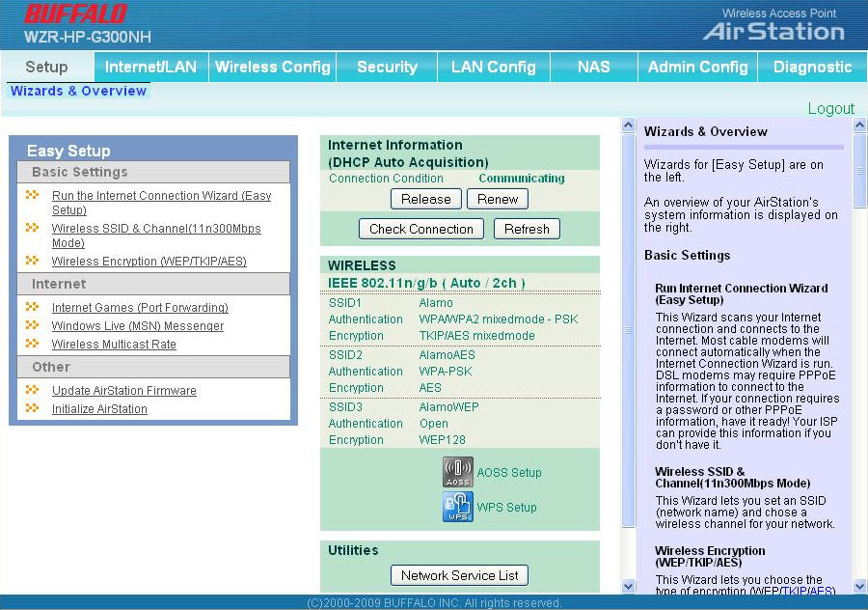
Task: Click the Check Connection button
Action: (x=421, y=229)
